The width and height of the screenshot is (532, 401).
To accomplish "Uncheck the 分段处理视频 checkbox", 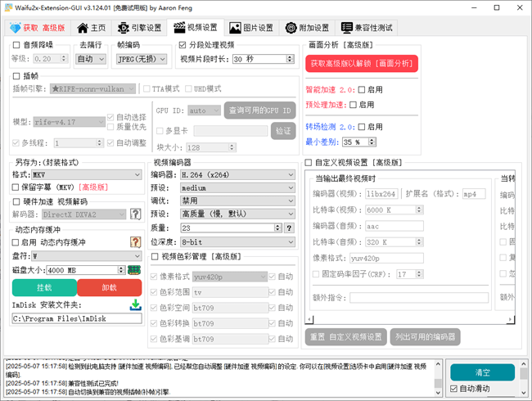I will point(183,44).
